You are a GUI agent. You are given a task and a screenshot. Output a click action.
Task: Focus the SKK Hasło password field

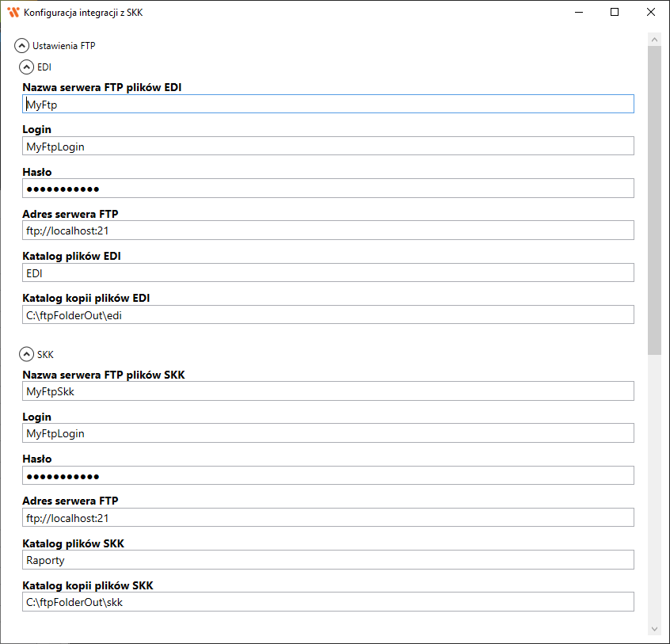328,475
